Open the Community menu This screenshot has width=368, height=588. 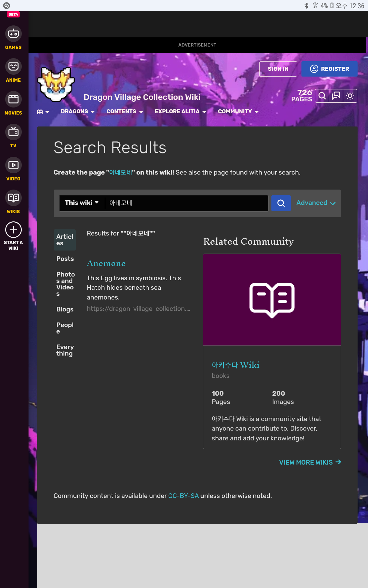(x=238, y=111)
